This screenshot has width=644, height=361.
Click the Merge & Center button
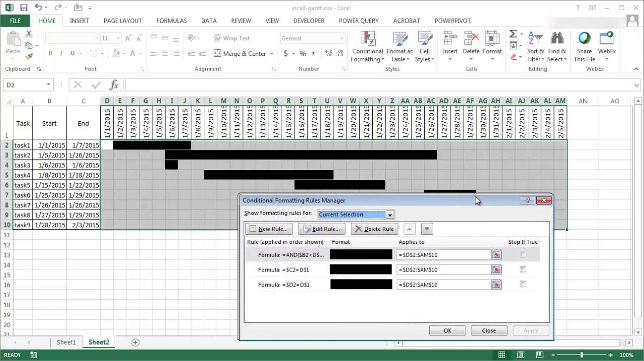coord(240,54)
